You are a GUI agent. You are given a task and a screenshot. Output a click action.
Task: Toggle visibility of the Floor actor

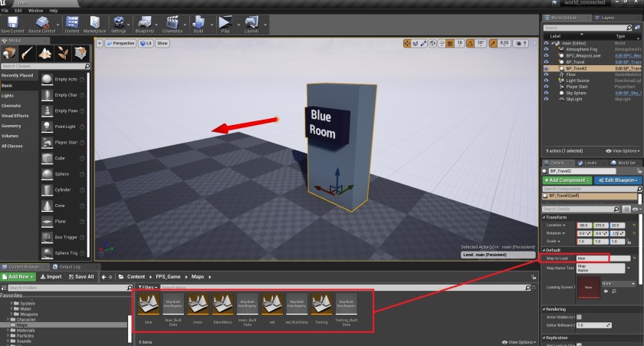547,74
